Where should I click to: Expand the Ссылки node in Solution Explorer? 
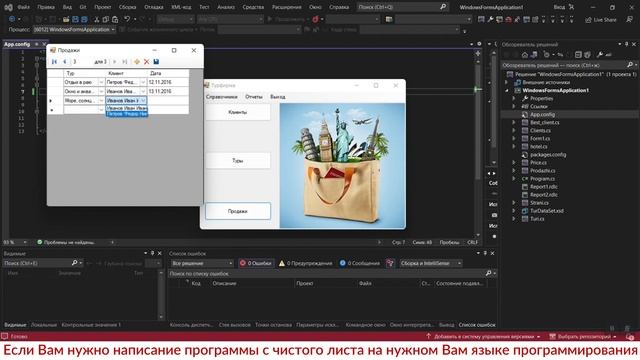(x=514, y=106)
